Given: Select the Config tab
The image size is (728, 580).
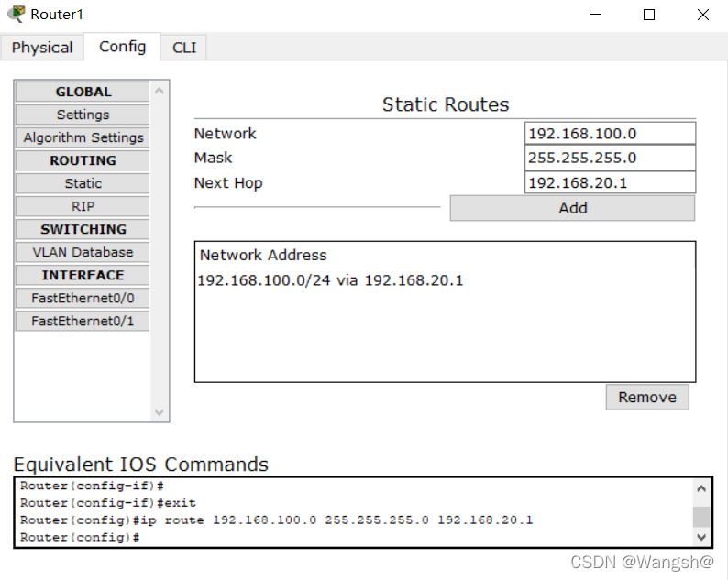Looking at the screenshot, I should [x=123, y=47].
